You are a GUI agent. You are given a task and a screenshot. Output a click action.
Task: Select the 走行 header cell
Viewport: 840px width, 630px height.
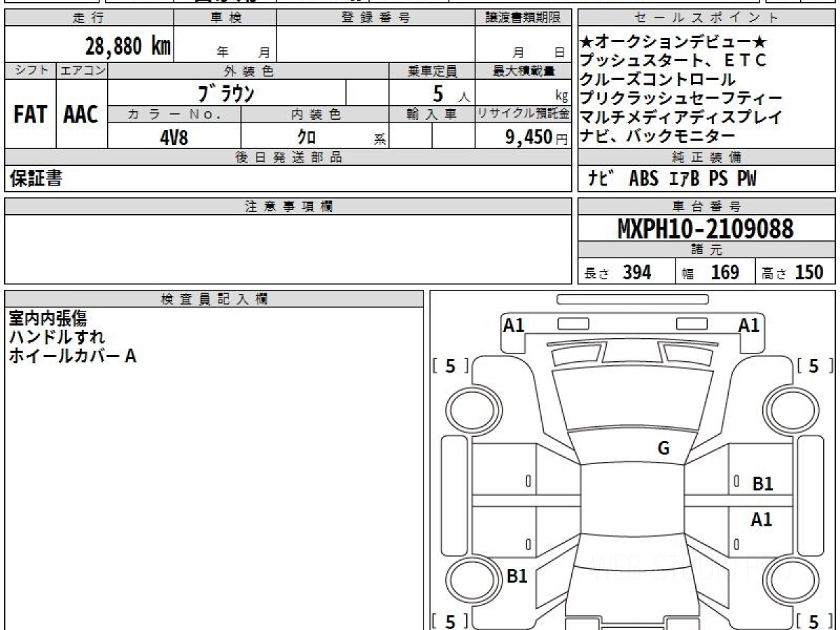(89, 18)
